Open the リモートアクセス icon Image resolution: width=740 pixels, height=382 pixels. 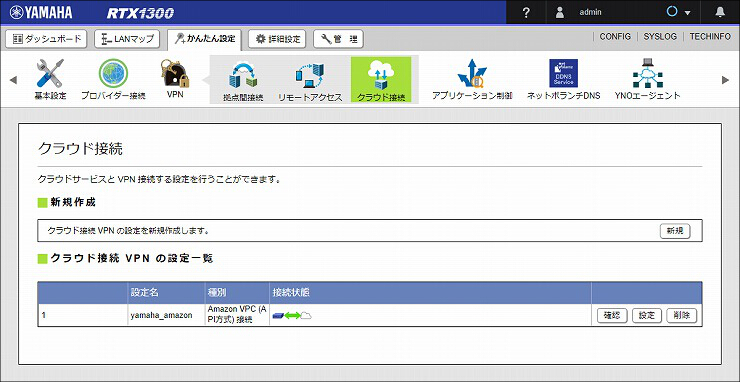click(310, 77)
